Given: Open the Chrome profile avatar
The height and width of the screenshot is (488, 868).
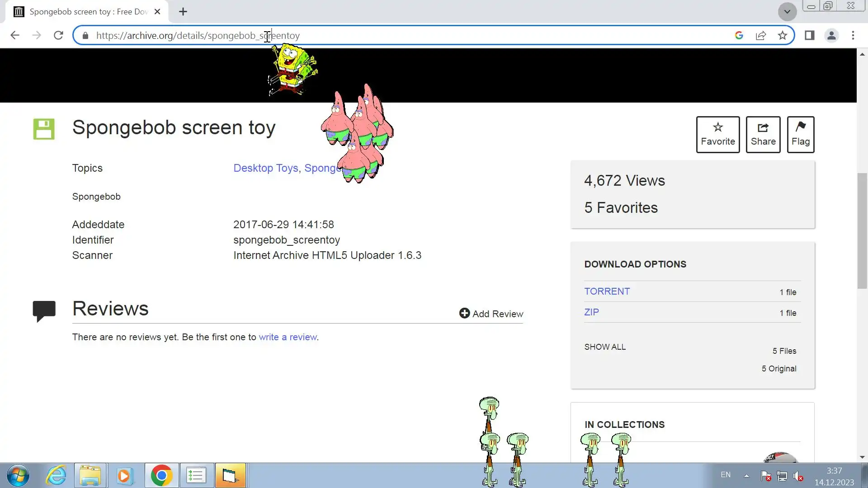Looking at the screenshot, I should [x=831, y=35].
